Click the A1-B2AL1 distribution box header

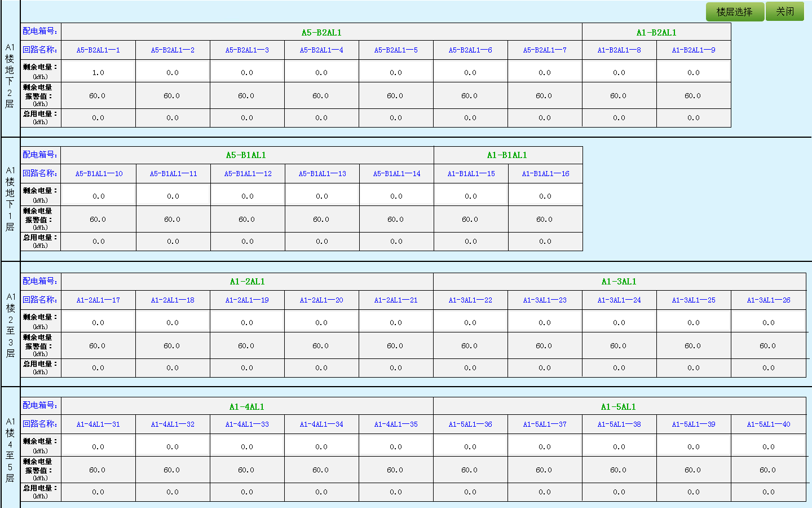pyautogui.click(x=656, y=33)
